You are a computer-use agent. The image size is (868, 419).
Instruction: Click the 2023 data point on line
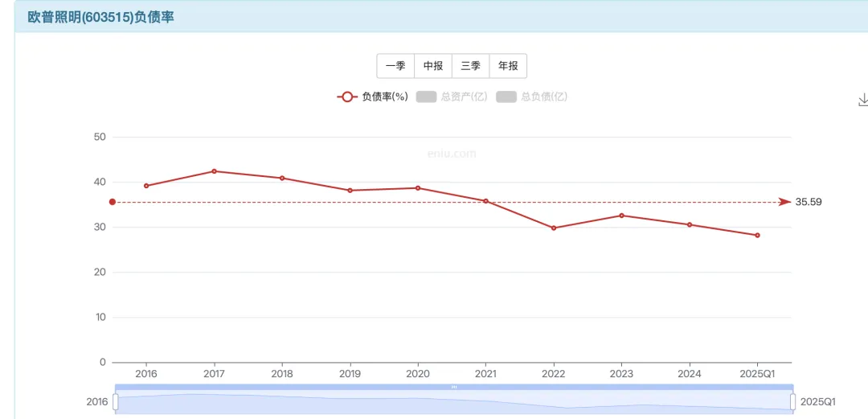coord(621,216)
